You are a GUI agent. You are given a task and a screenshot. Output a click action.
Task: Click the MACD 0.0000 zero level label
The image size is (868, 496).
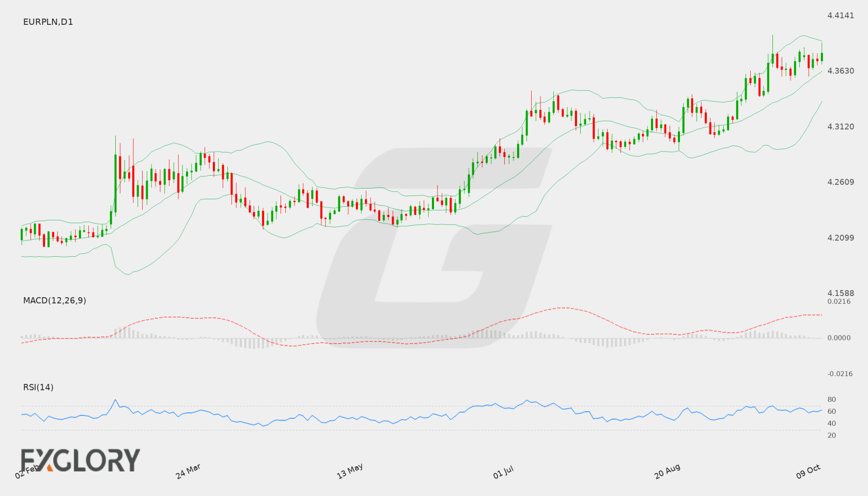[x=839, y=337]
